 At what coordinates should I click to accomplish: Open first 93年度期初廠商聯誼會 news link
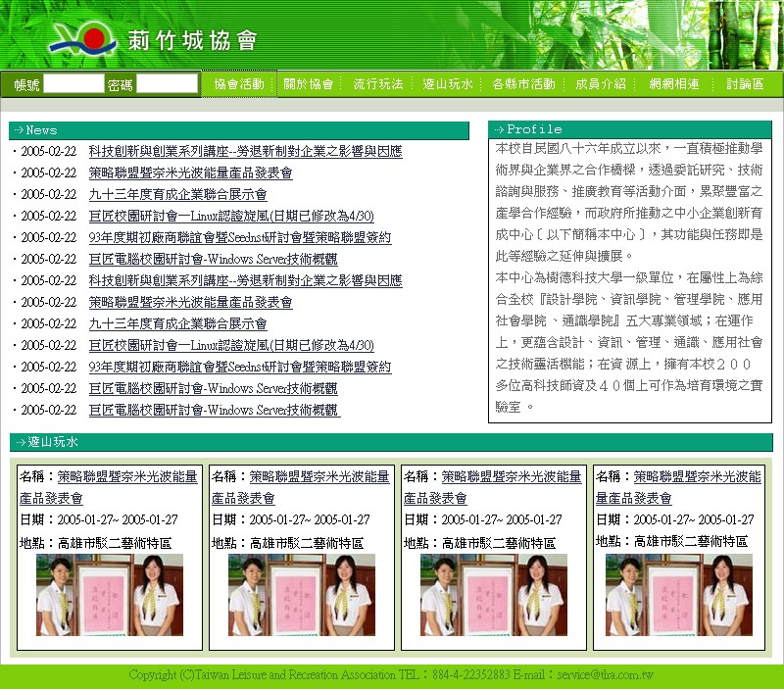240,237
